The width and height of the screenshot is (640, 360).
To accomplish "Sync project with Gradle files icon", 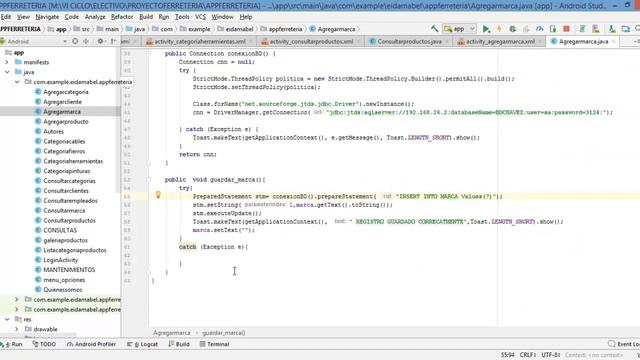I will click(x=582, y=29).
